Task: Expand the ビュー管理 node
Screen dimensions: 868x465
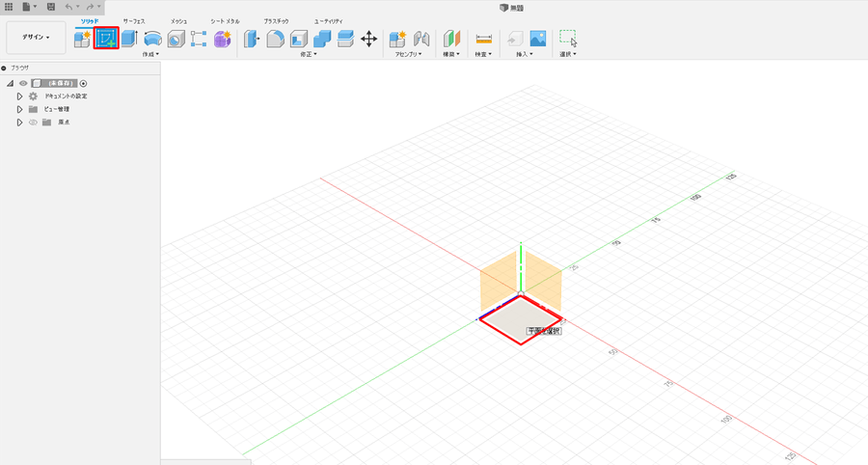Action: click(x=19, y=109)
